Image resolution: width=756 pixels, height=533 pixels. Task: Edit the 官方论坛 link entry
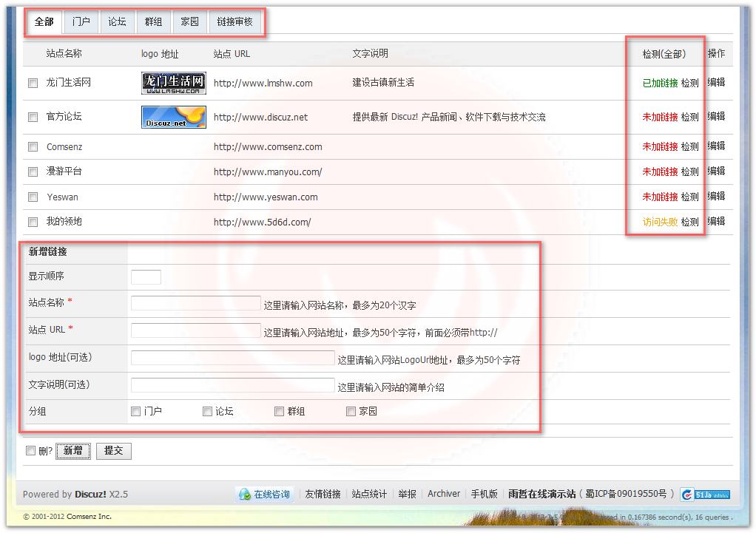click(717, 116)
